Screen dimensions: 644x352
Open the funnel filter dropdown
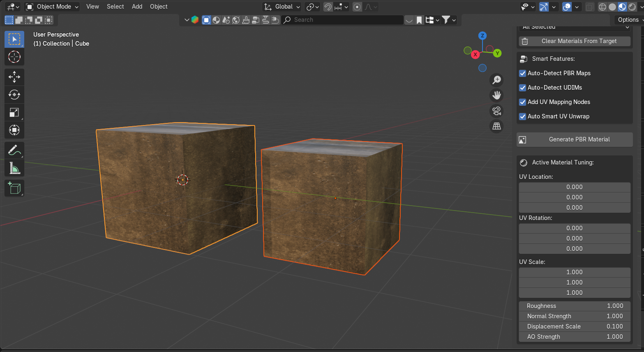[x=449, y=20]
